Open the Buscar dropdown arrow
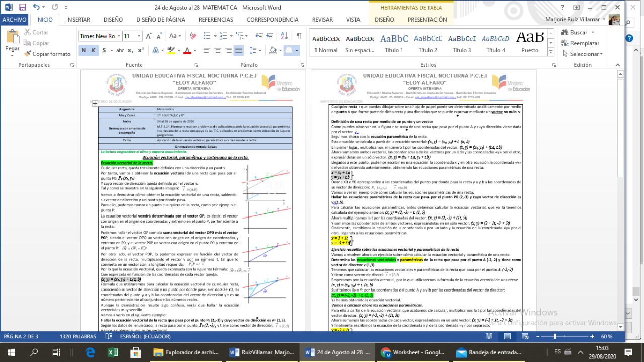 point(592,32)
